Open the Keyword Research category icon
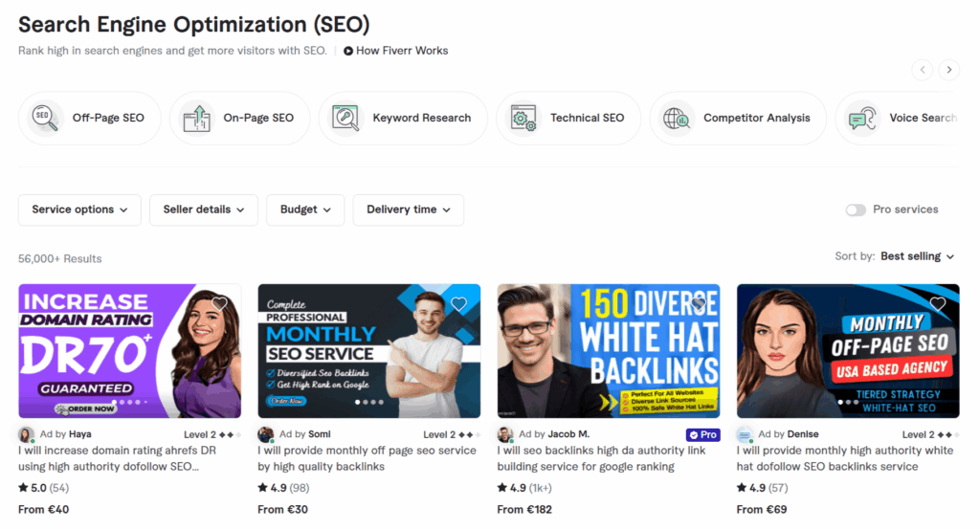This screenshot has width=980, height=530. tap(345, 118)
